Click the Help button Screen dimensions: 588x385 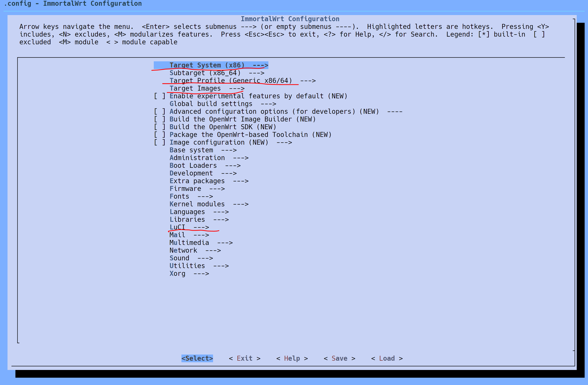(292, 358)
